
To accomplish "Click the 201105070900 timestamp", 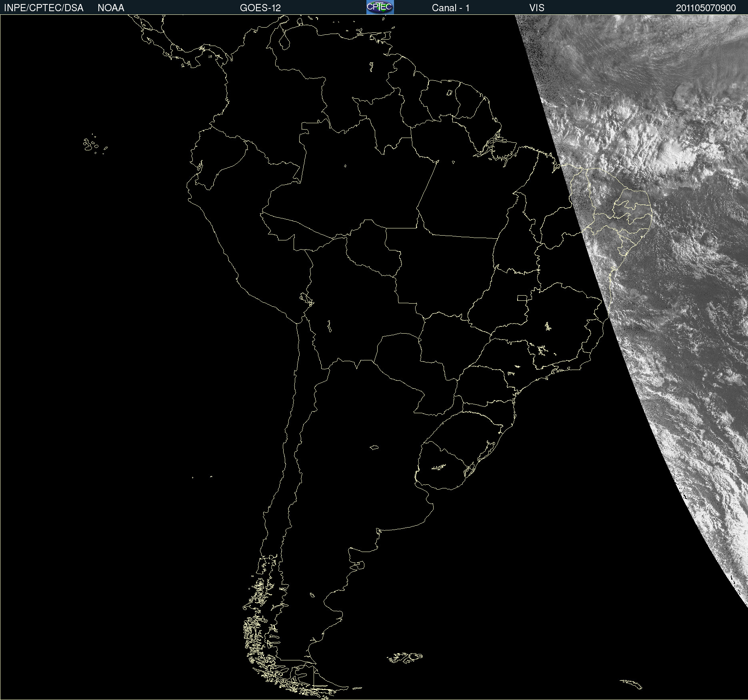I will tap(706, 8).
